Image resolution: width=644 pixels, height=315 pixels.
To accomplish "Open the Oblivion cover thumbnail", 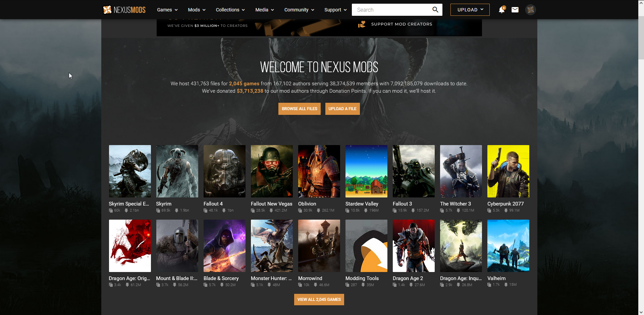I will coord(319,171).
